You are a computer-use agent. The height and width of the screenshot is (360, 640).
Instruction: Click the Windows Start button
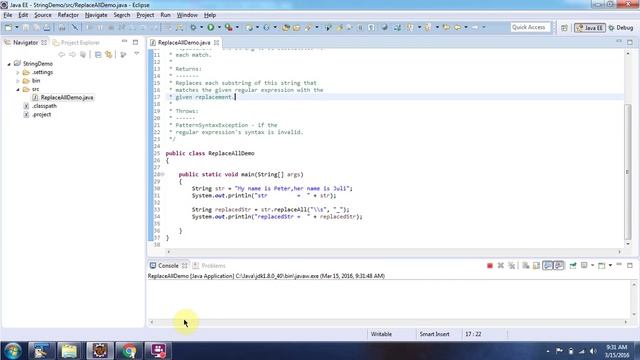pyautogui.click(x=12, y=351)
